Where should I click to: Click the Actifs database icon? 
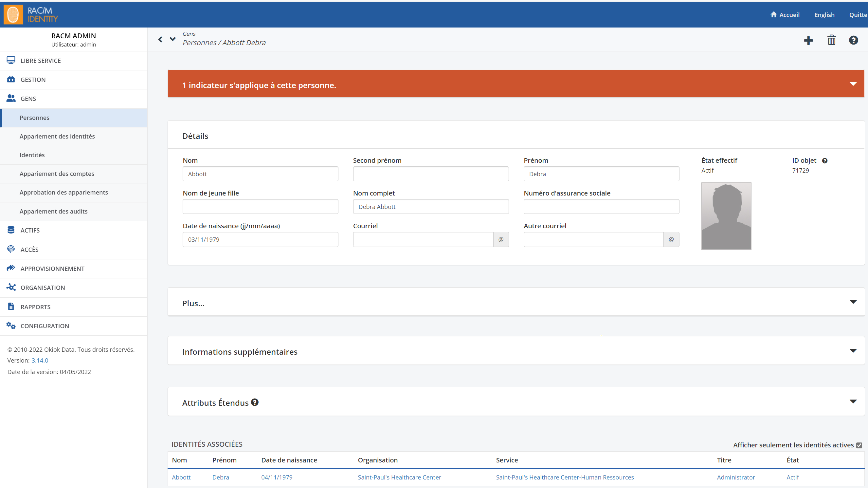pyautogui.click(x=11, y=230)
